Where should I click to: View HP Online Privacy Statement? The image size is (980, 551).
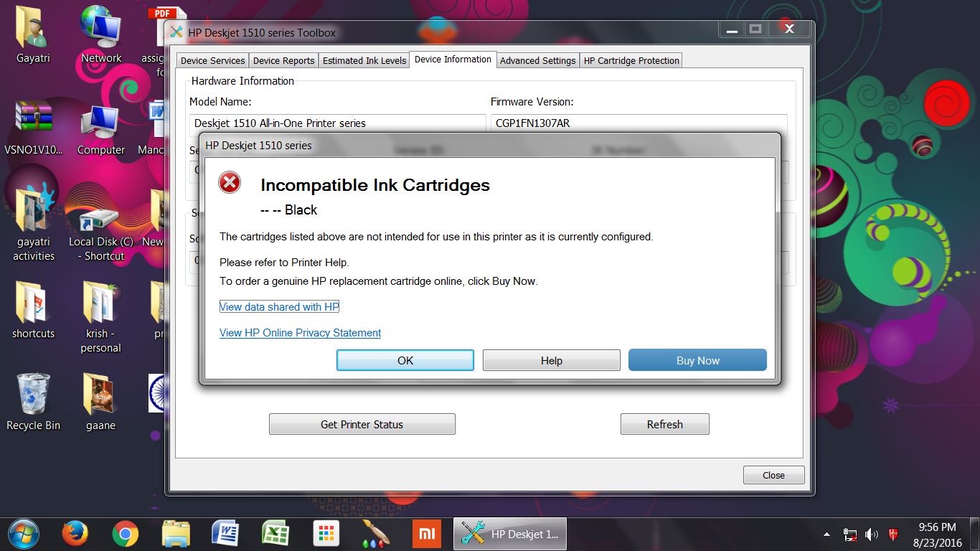coord(300,332)
